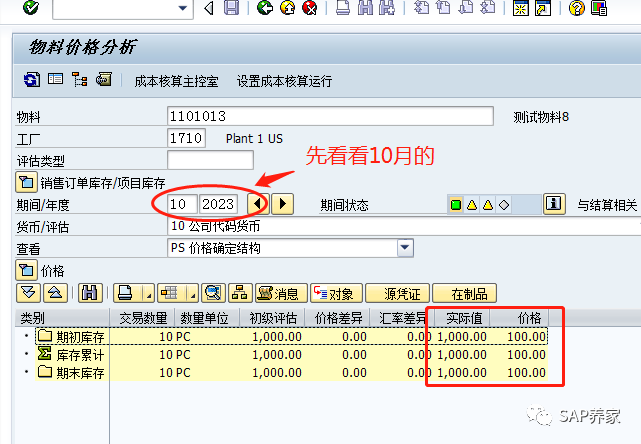
Task: Click the binoculars Find icon in grid toolbar
Action: point(90,293)
